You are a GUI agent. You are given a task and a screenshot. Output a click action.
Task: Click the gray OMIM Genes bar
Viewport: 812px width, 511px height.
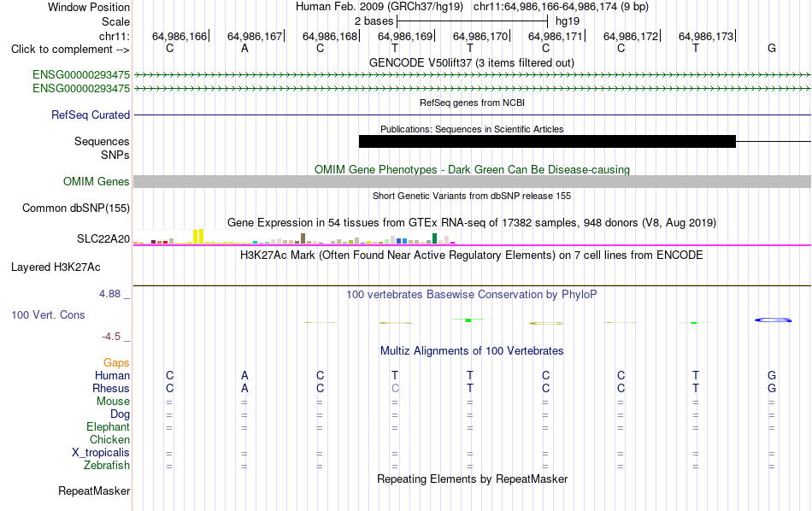472,181
